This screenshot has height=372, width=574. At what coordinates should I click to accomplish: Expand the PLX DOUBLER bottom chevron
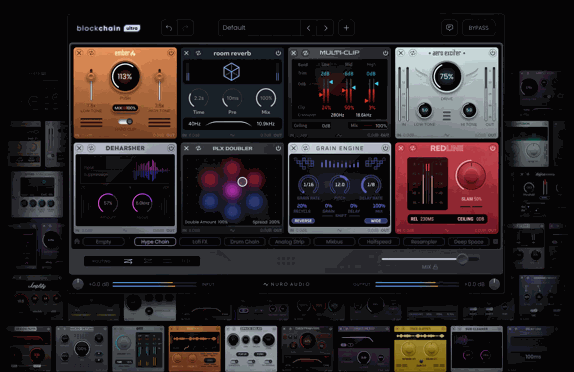point(232,231)
